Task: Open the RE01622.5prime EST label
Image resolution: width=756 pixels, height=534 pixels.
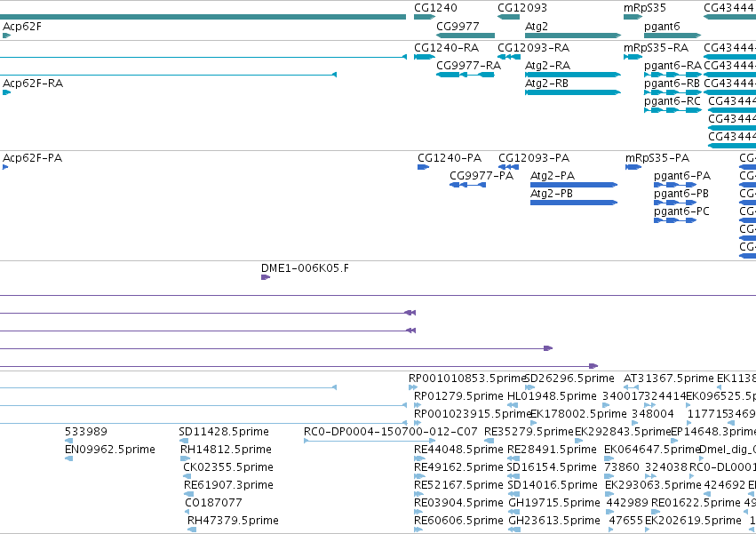Action: (x=696, y=503)
